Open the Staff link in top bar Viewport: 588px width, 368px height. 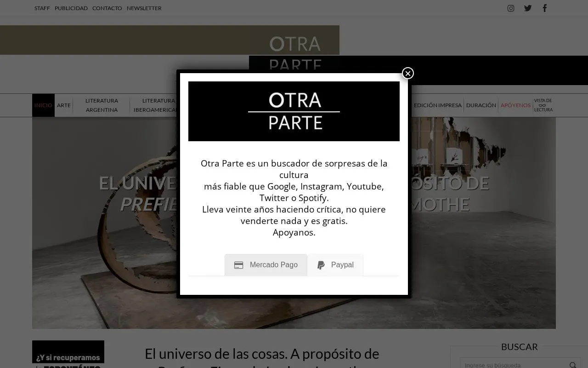pos(42,8)
